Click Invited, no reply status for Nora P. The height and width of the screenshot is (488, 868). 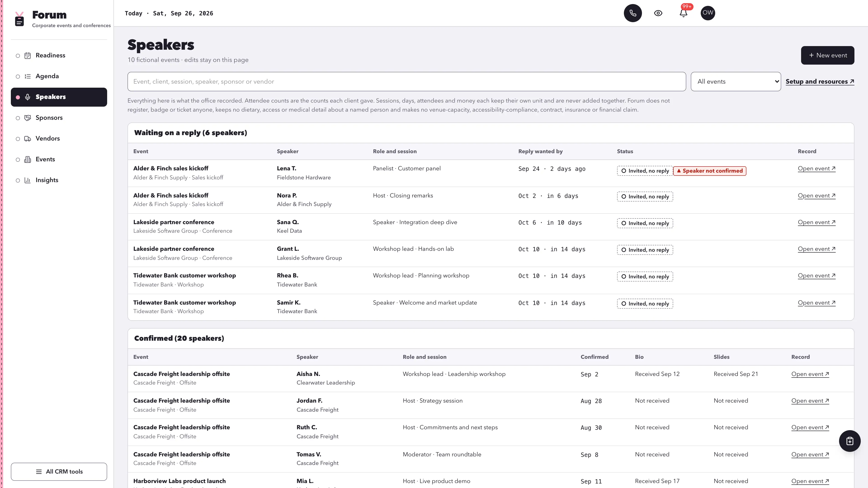(x=645, y=197)
